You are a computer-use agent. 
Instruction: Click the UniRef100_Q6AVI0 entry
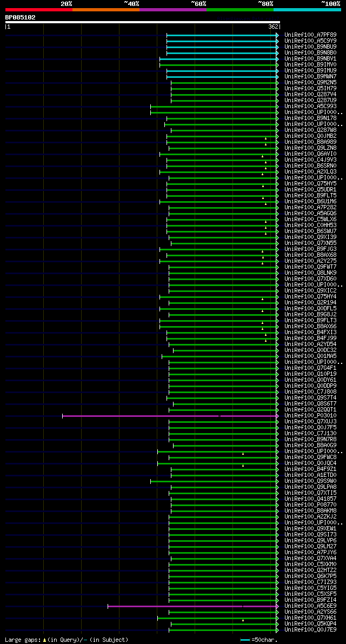click(x=310, y=154)
